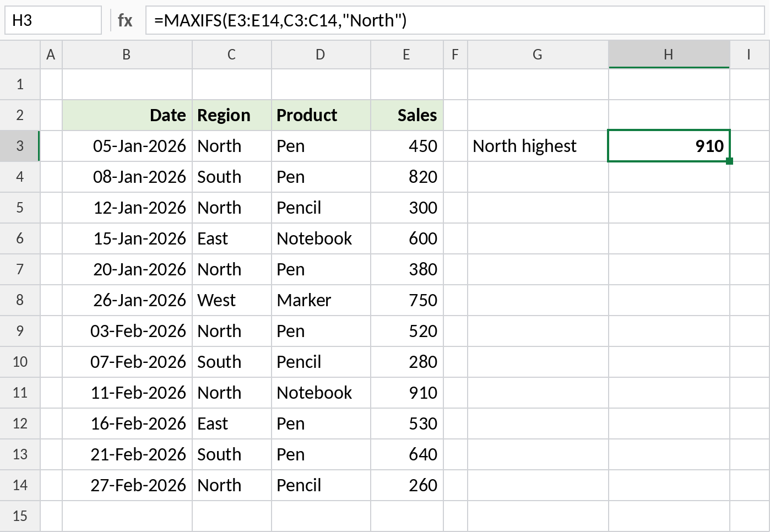This screenshot has height=532, width=770.
Task: Select column C header
Action: coord(232,55)
